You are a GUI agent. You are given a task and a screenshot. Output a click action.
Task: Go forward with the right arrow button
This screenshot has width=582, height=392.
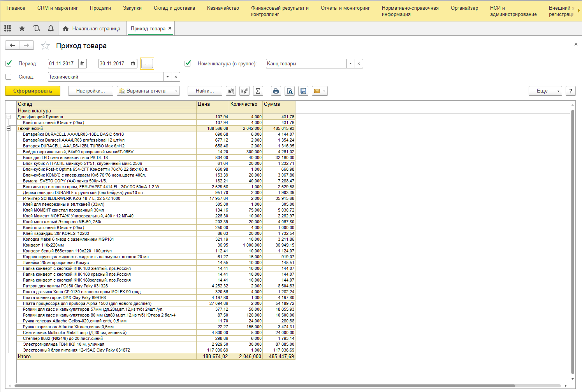click(x=26, y=45)
